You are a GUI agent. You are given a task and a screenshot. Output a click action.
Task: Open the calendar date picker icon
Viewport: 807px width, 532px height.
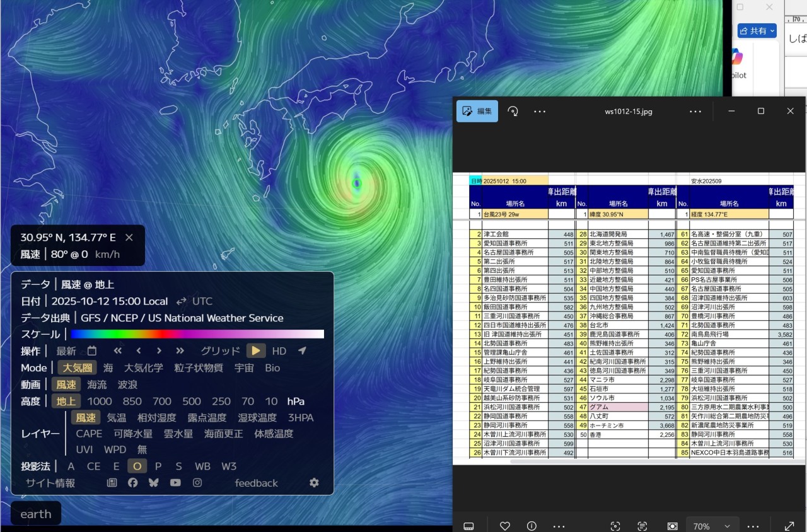(x=92, y=351)
